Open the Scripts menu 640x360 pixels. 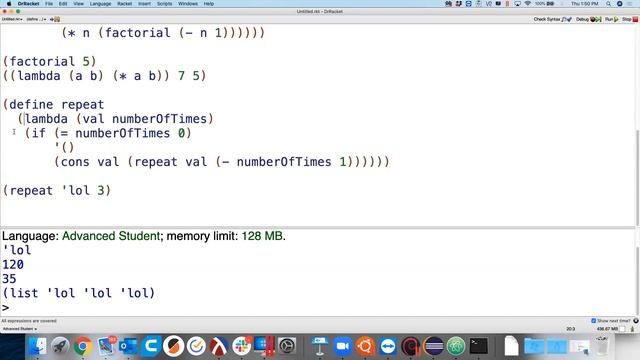click(164, 4)
